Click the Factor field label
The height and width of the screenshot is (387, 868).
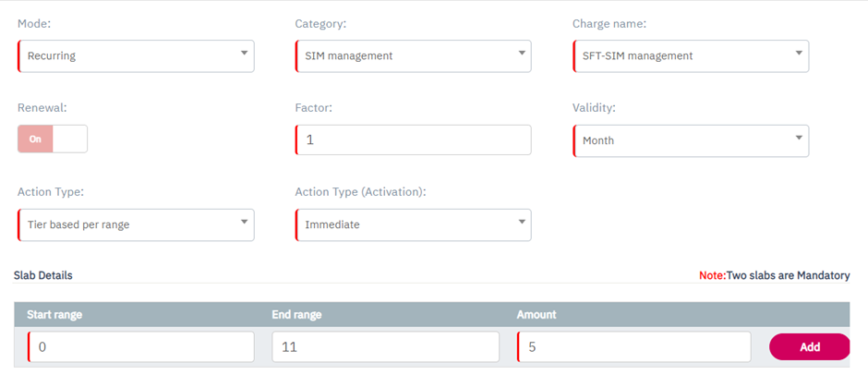tap(313, 108)
